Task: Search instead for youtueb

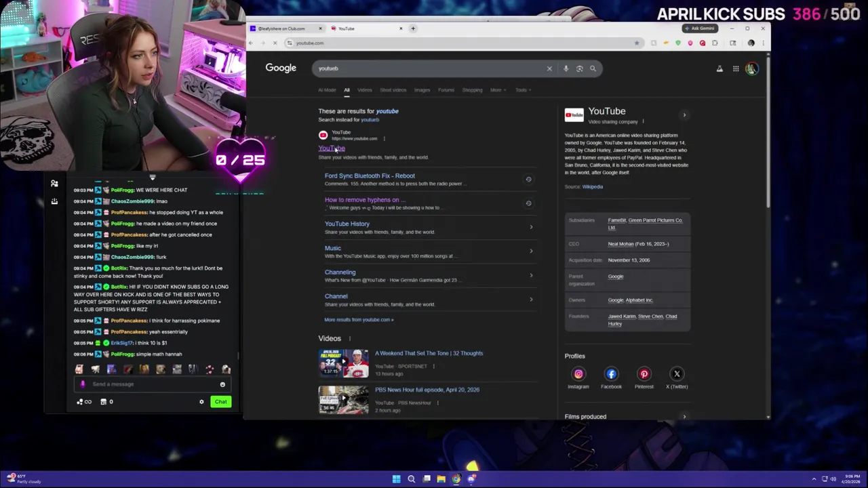Action: click(x=370, y=120)
